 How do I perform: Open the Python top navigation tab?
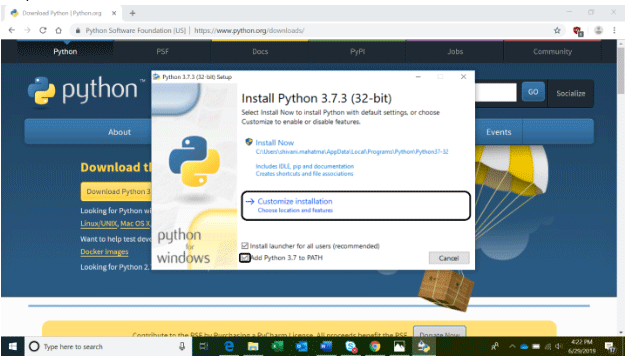(65, 52)
